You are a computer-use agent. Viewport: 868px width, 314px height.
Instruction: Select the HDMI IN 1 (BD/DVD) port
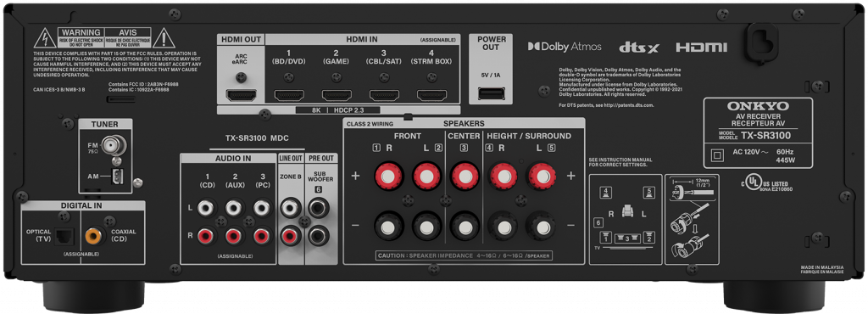pos(289,95)
